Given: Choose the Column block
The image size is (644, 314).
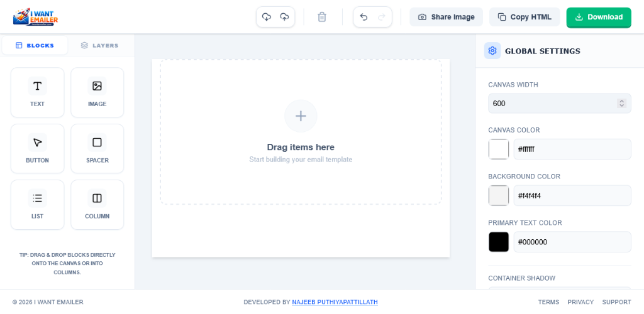Looking at the screenshot, I should coord(97,205).
